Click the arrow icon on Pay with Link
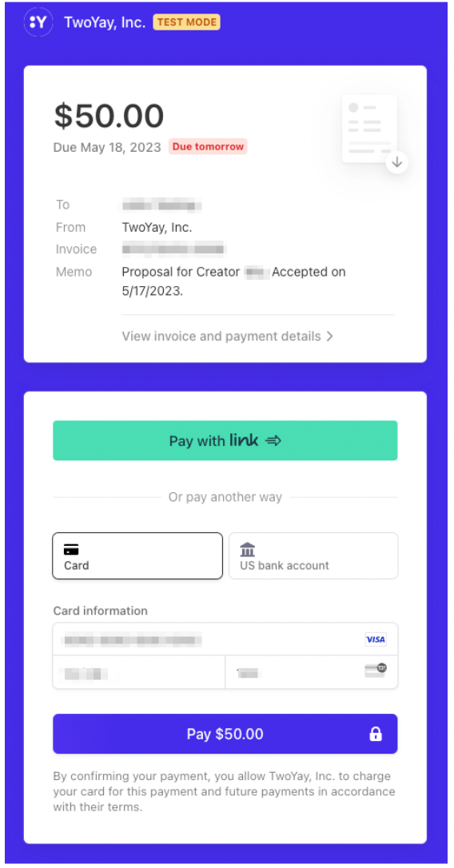 click(273, 440)
